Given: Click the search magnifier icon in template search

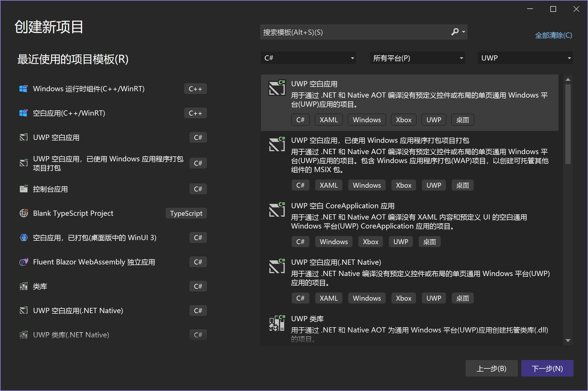Looking at the screenshot, I should click(x=455, y=32).
